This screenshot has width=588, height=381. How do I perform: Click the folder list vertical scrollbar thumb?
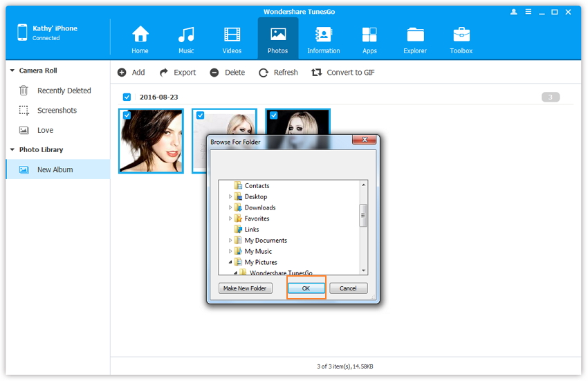click(363, 214)
